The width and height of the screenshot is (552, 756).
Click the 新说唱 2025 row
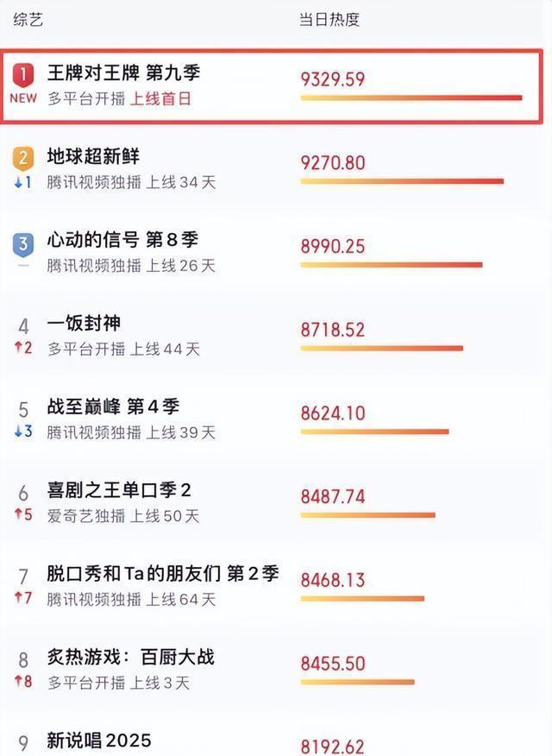[x=99, y=740]
